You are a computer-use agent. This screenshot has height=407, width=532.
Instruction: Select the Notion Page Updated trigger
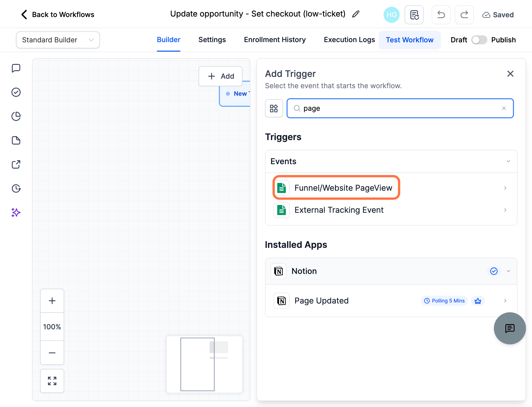391,301
